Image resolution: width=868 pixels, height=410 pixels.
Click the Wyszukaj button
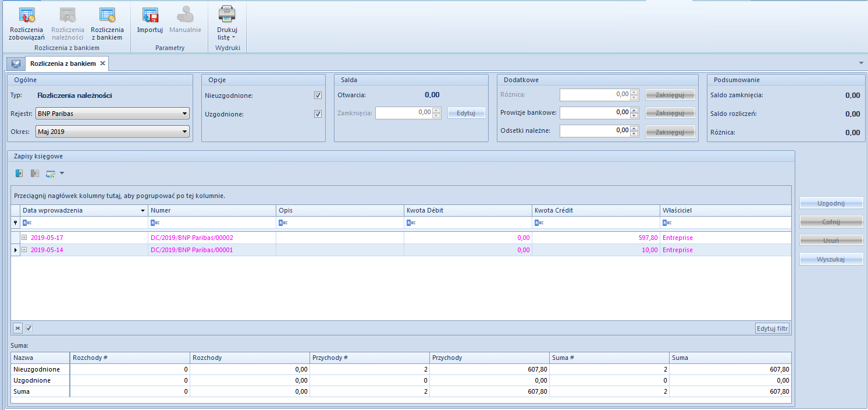831,259
